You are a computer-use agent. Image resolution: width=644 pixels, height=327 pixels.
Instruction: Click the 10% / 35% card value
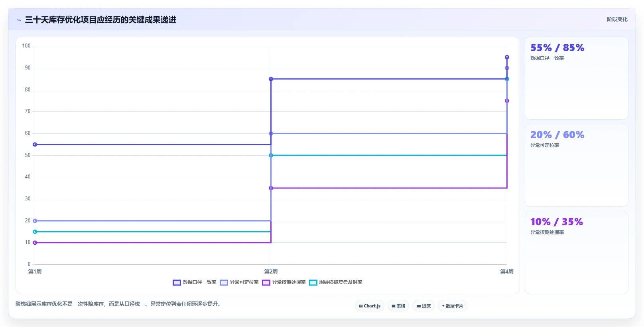click(x=556, y=222)
